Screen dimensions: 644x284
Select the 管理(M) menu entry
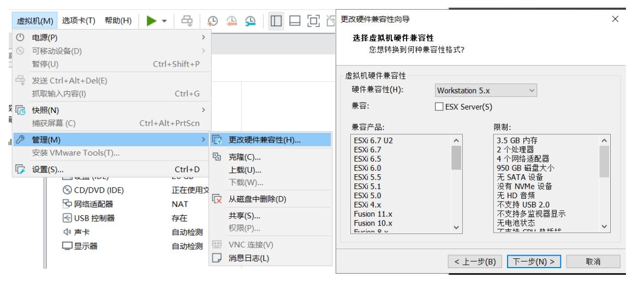point(112,140)
